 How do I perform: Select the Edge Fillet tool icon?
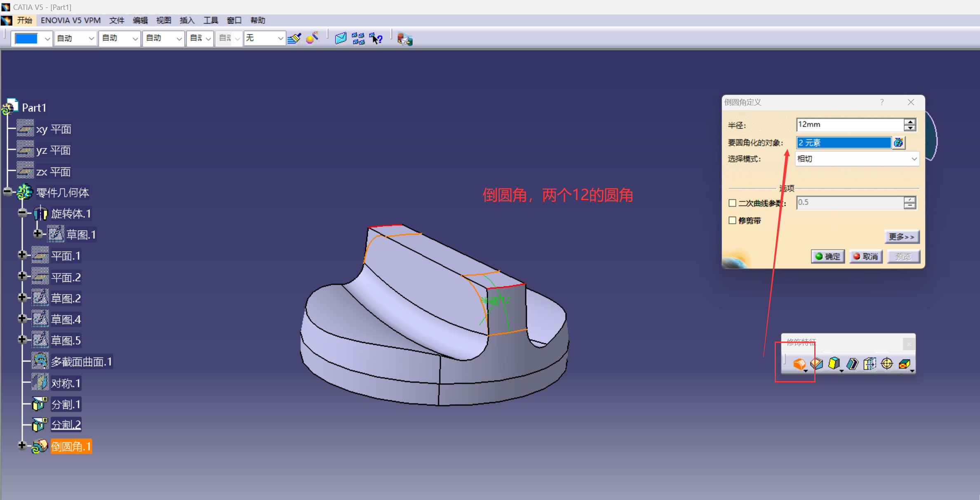799,364
